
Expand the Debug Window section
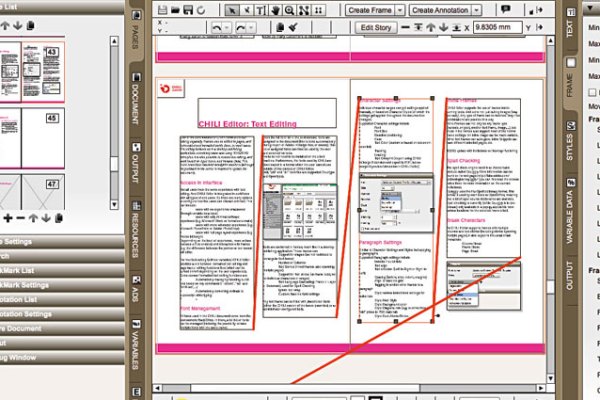(62, 358)
